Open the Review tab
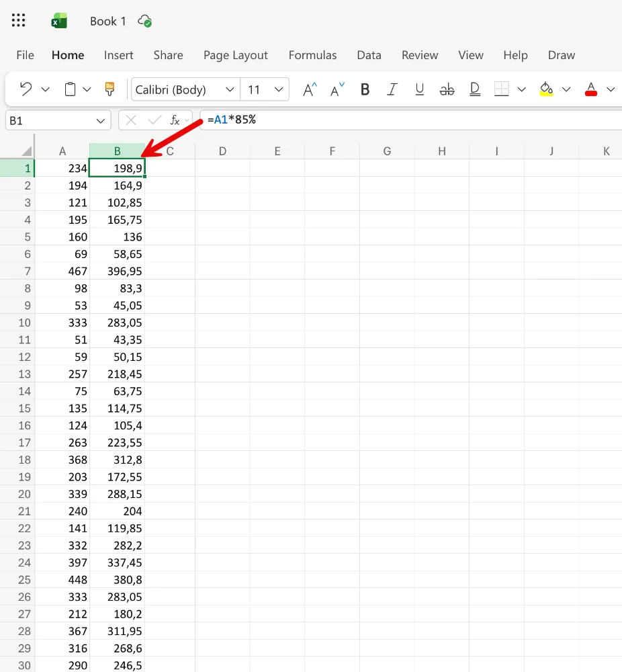This screenshot has width=622, height=672. (420, 55)
